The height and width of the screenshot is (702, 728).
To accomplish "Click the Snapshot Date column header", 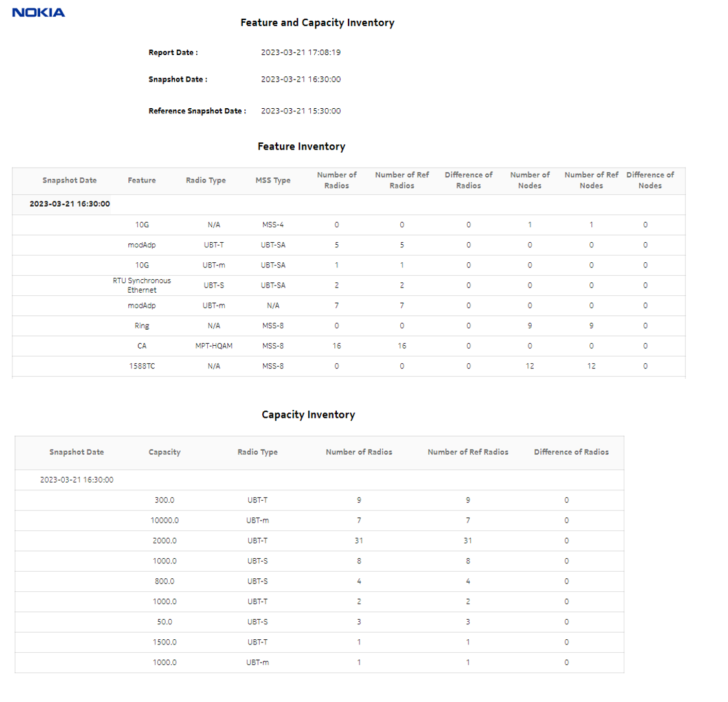I will 69,181.
